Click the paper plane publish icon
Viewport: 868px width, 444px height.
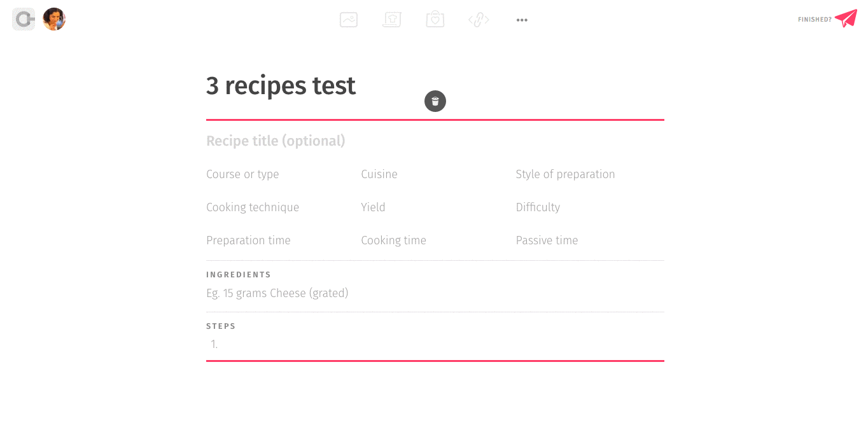pos(846,19)
